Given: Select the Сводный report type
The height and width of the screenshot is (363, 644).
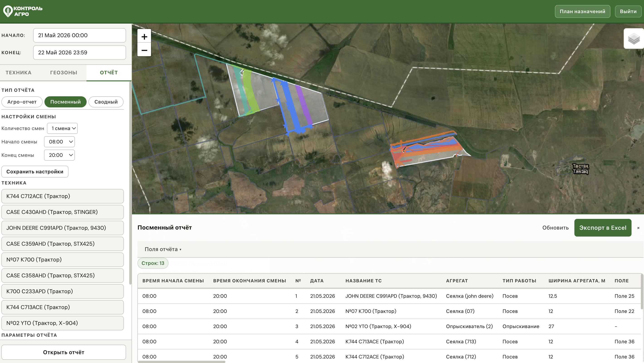Looking at the screenshot, I should (106, 102).
